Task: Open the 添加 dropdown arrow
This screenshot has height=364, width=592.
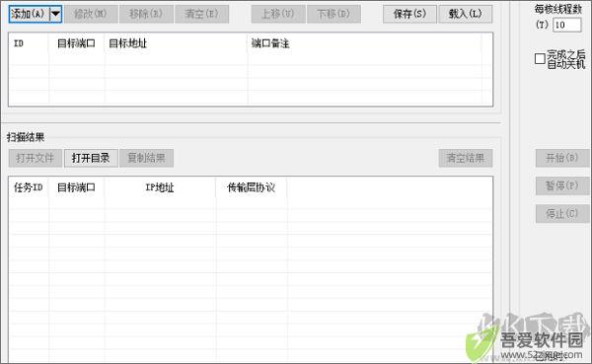Action: tap(56, 15)
